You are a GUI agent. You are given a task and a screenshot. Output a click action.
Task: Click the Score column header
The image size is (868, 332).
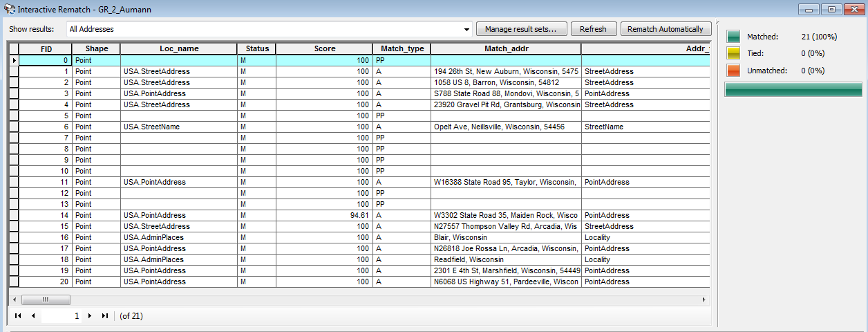(x=324, y=48)
